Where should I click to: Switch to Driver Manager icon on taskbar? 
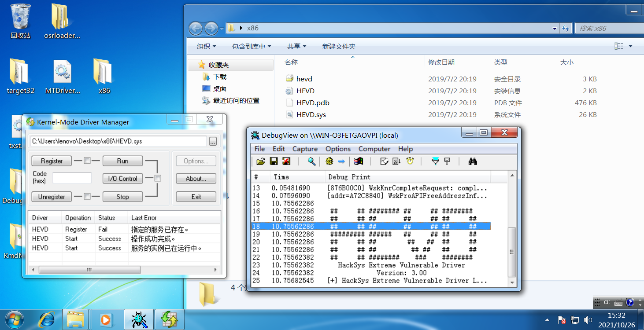169,319
